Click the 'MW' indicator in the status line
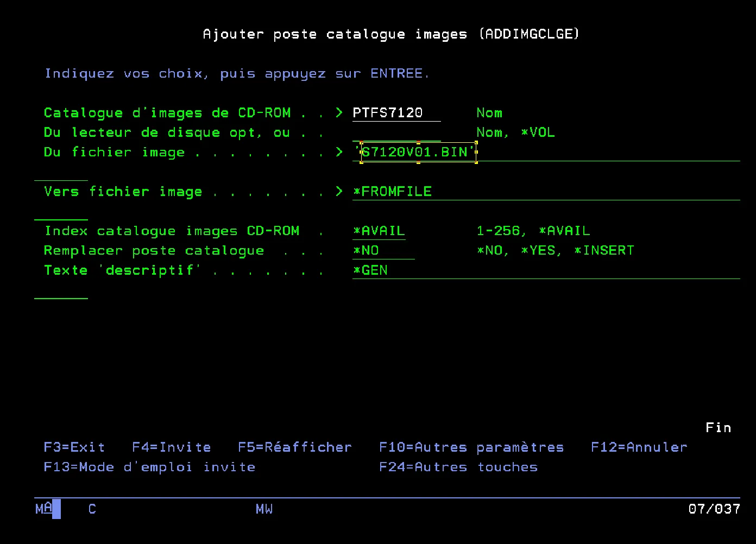756x544 pixels. coord(264,509)
